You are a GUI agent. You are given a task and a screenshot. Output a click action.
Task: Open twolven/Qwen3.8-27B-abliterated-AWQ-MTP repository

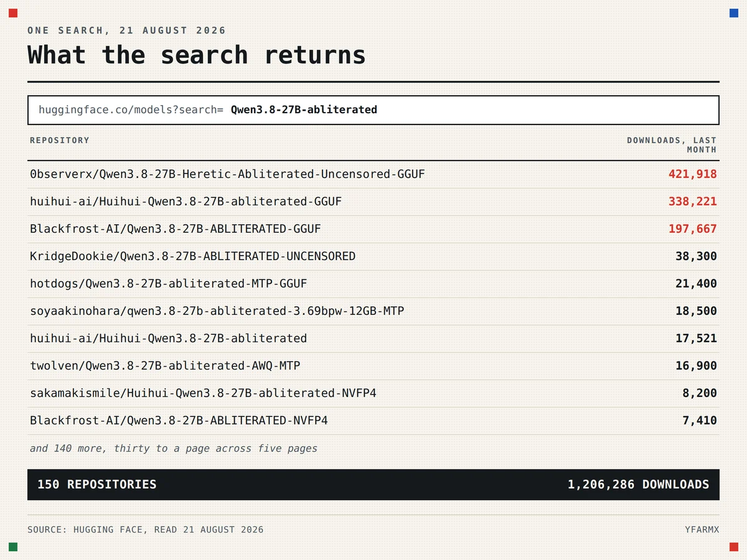point(165,366)
